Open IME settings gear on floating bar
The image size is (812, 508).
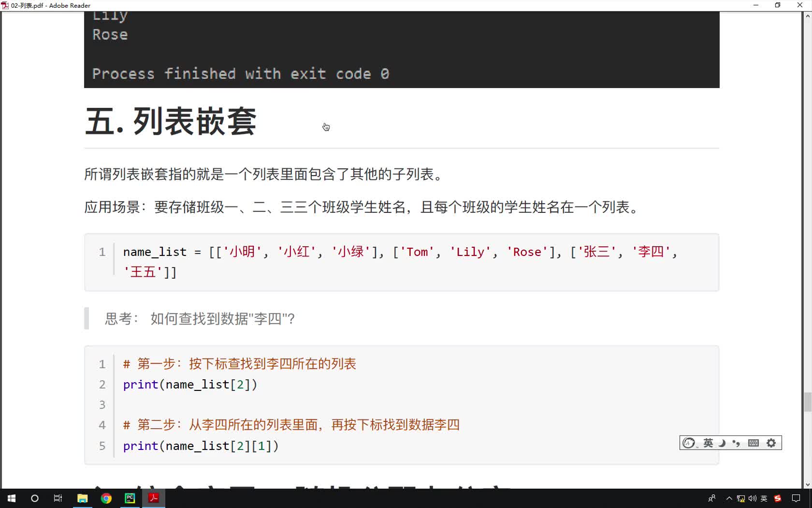[771, 443]
